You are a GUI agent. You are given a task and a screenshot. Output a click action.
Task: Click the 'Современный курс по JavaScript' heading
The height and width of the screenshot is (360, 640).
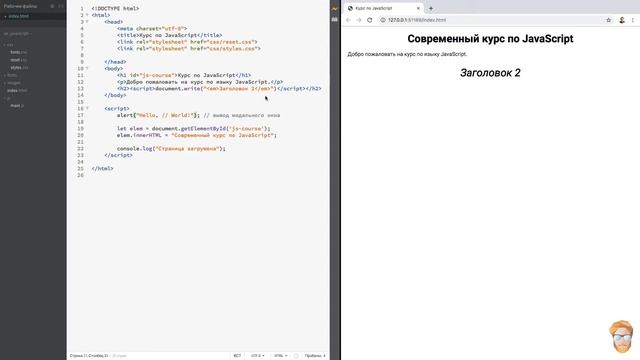(x=490, y=39)
